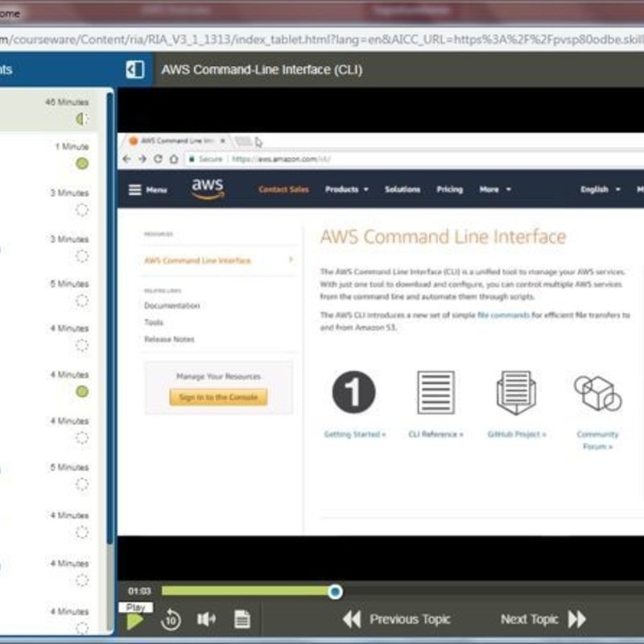
Task: Expand AWS Command Line Interface sidebar item
Action: coord(218,260)
